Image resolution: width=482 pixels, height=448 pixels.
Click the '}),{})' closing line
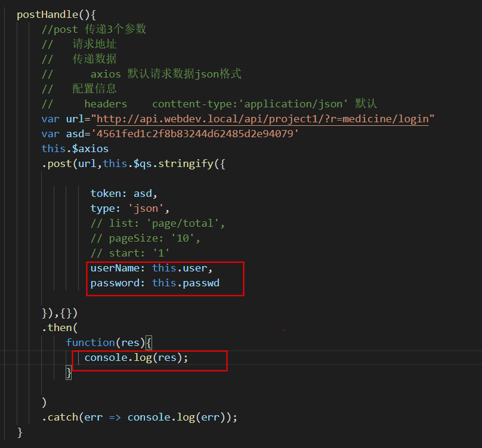[x=60, y=313]
